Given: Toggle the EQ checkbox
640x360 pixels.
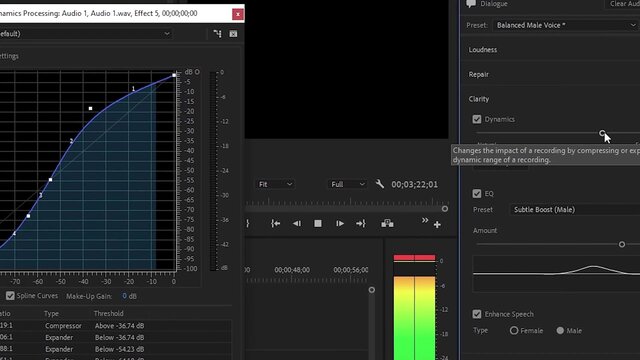Looking at the screenshot, I should (477, 193).
